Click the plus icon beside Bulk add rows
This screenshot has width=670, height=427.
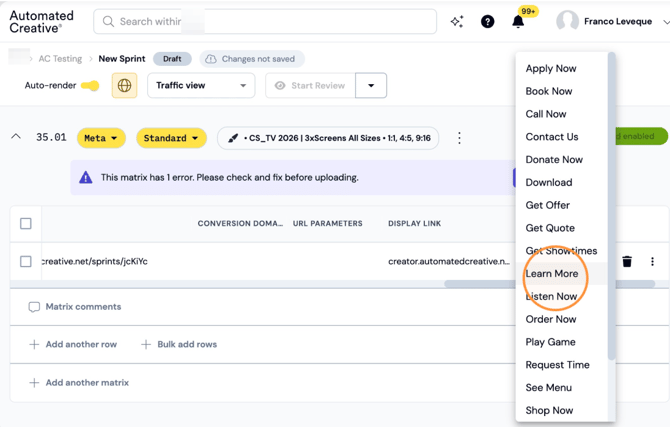tap(146, 345)
